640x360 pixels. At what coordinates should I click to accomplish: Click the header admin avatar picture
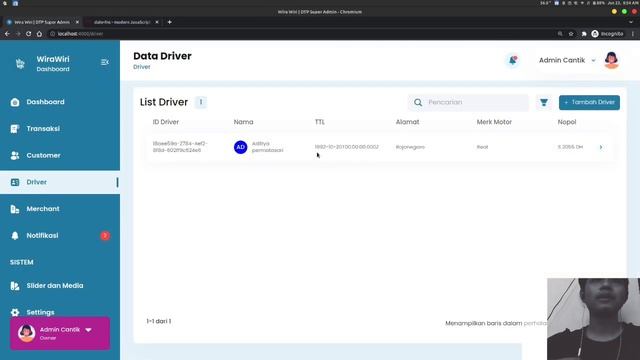click(611, 60)
